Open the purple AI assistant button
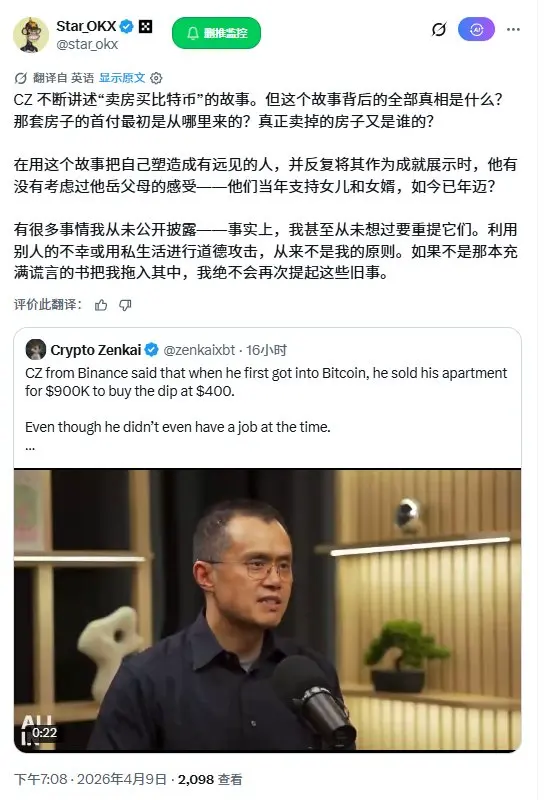Screen dimensions: 558x800 (x=476, y=30)
